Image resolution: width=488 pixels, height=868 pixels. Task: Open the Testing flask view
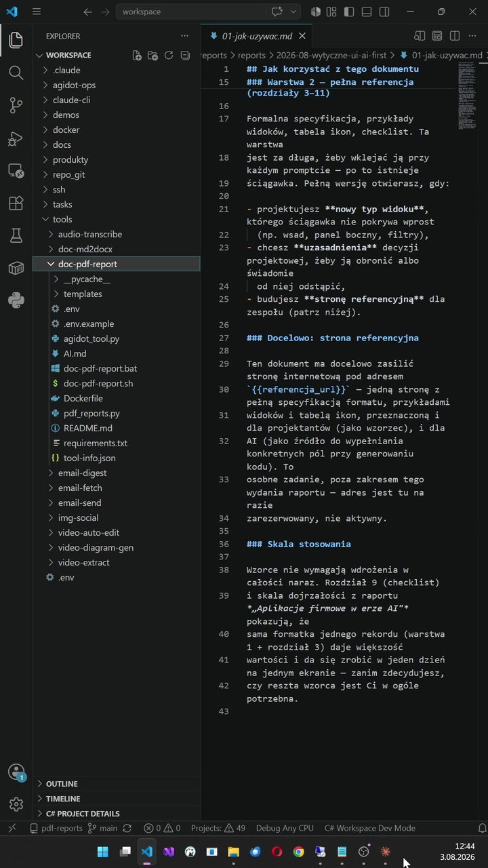[16, 235]
